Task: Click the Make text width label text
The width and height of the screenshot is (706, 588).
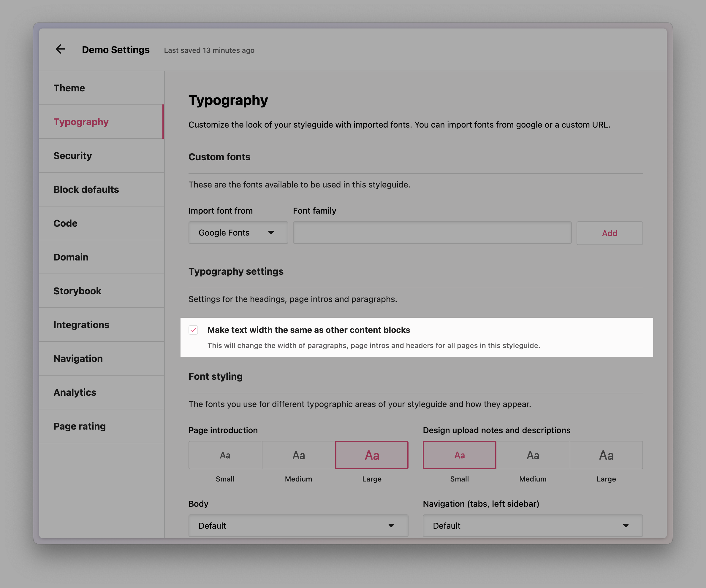Action: point(309,330)
